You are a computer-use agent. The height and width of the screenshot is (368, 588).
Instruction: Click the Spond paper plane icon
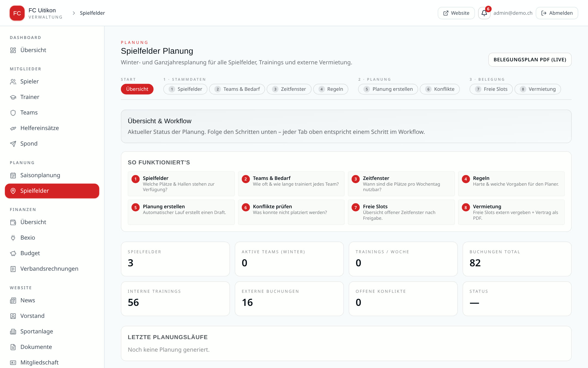point(13,144)
